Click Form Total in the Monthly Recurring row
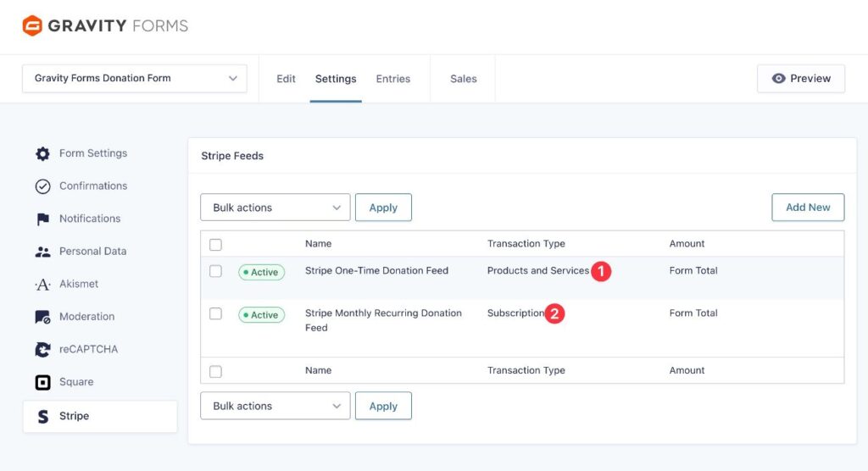868x471 pixels. [693, 313]
